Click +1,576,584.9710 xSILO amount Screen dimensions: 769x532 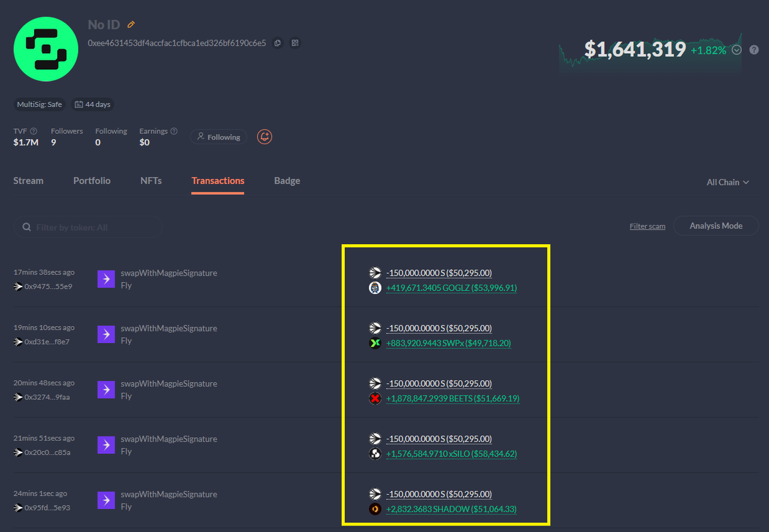click(451, 454)
